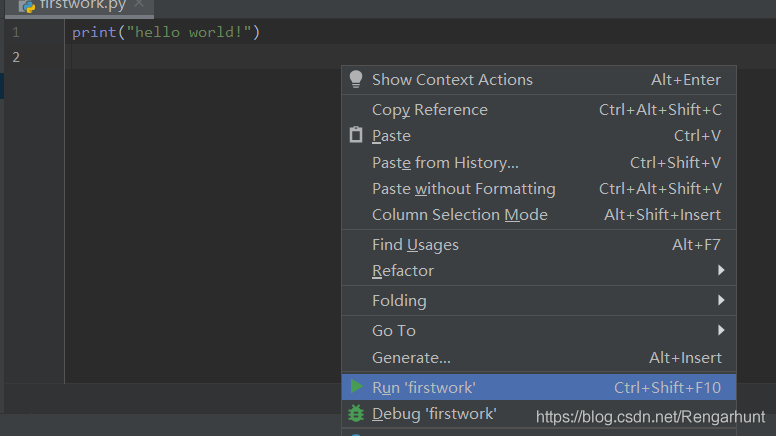Click the clipboard Paste icon
The image size is (776, 436).
coord(356,136)
